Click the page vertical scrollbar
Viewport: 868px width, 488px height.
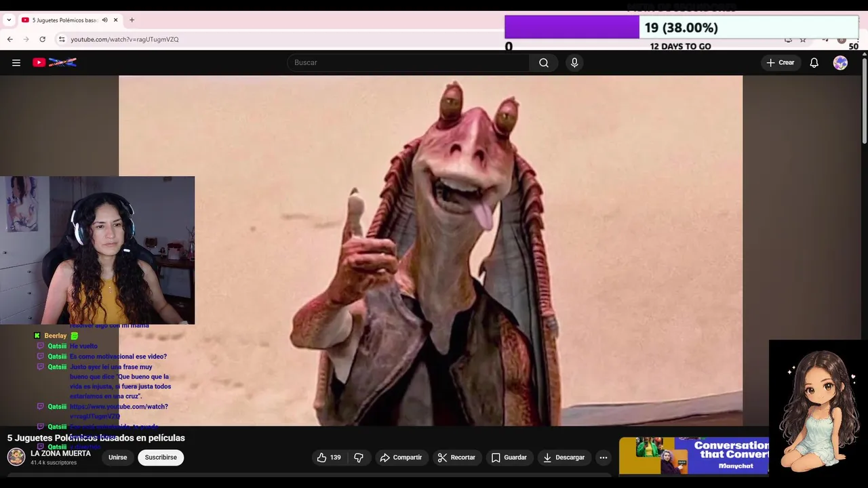[864, 102]
